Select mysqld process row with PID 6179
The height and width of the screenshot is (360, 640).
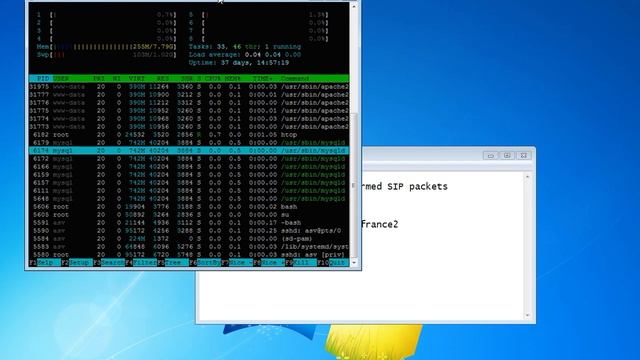[x=189, y=142]
